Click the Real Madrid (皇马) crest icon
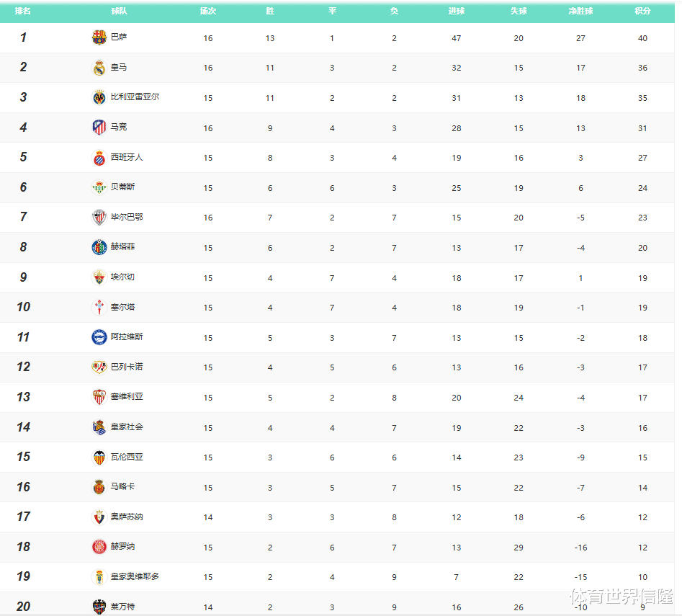Viewport: 682px width, 616px height. (x=99, y=68)
